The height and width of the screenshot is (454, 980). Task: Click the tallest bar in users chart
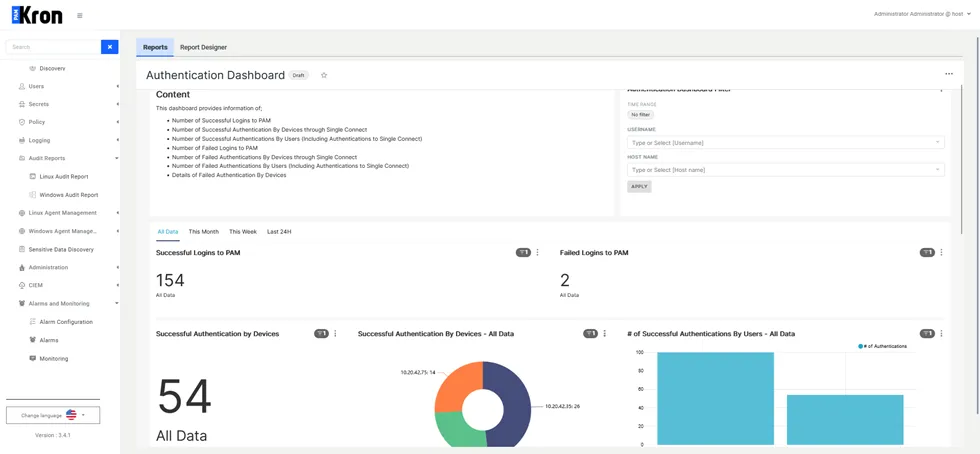[716, 398]
